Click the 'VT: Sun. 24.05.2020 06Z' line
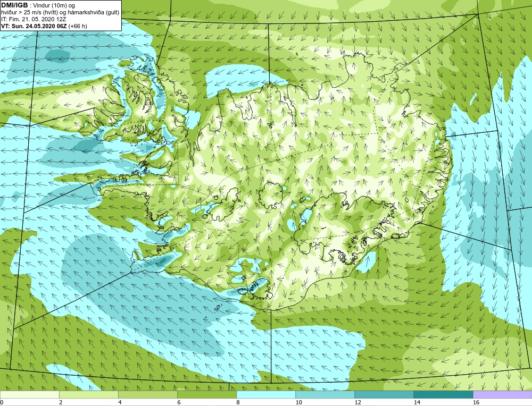This screenshot has height=406, width=532. pos(34,26)
